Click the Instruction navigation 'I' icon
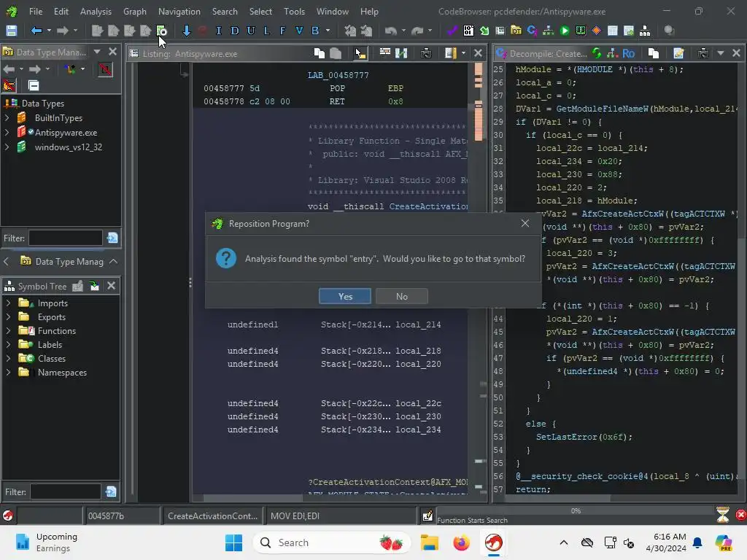Viewport: 747px width, 560px height. (219, 31)
